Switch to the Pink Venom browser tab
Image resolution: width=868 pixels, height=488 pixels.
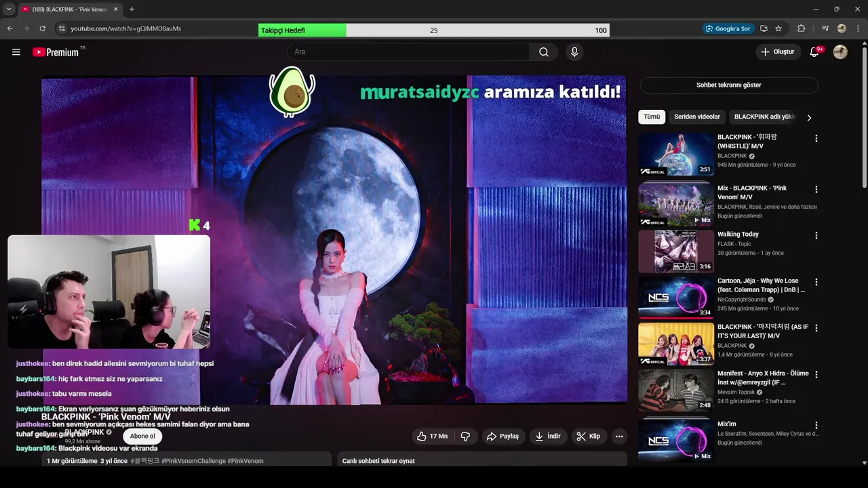[68, 9]
